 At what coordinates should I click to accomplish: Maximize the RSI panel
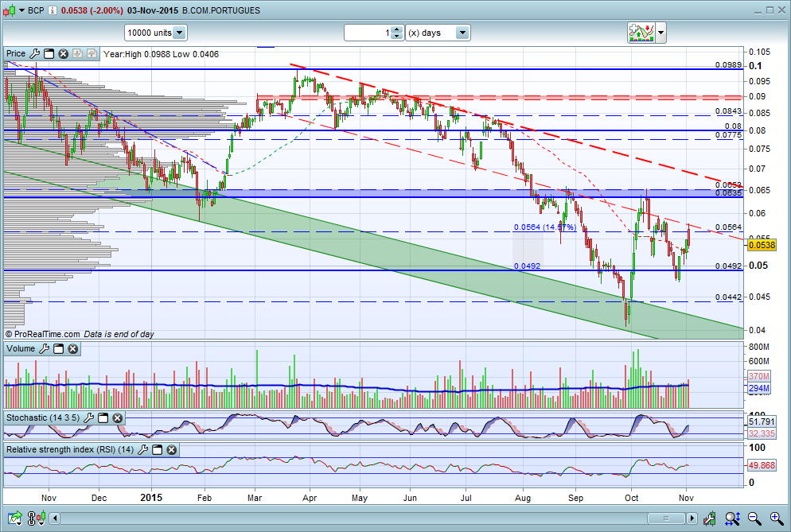tap(158, 449)
